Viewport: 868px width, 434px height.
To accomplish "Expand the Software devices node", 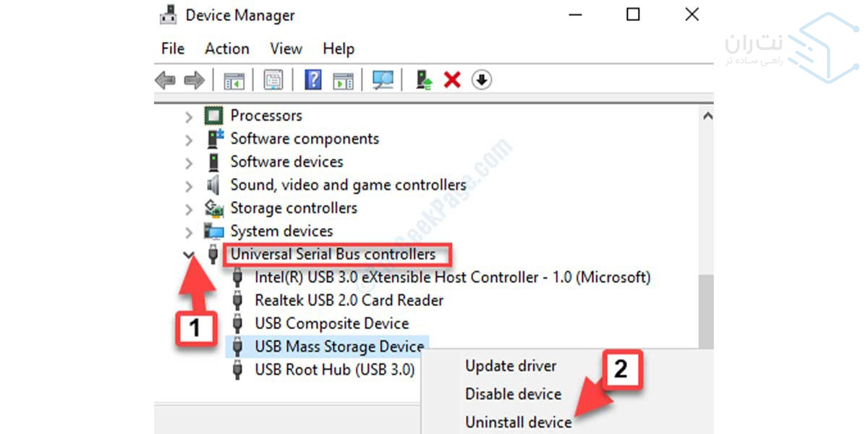I will 189,163.
